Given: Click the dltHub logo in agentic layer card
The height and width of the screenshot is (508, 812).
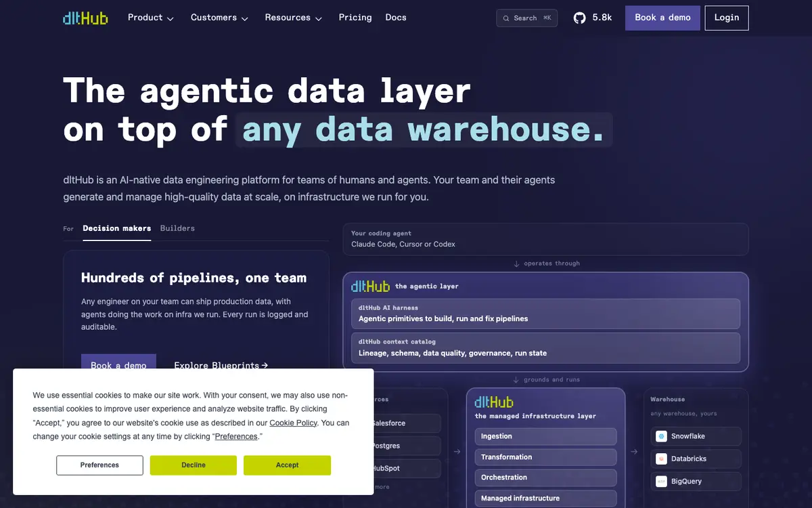Looking at the screenshot, I should tap(370, 287).
